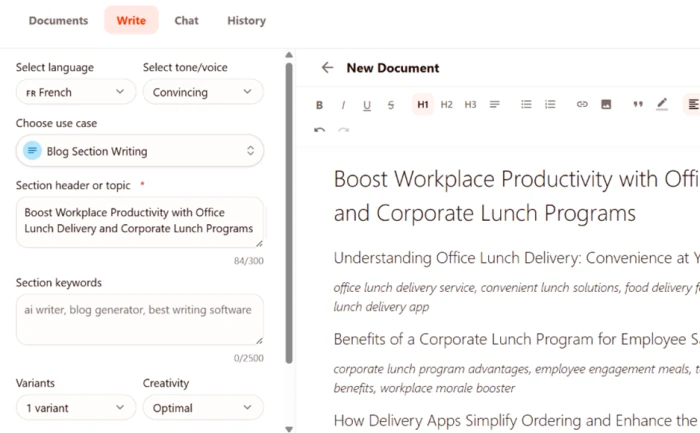700x433 pixels.
Task: Insert a bulleted list
Action: click(x=526, y=104)
